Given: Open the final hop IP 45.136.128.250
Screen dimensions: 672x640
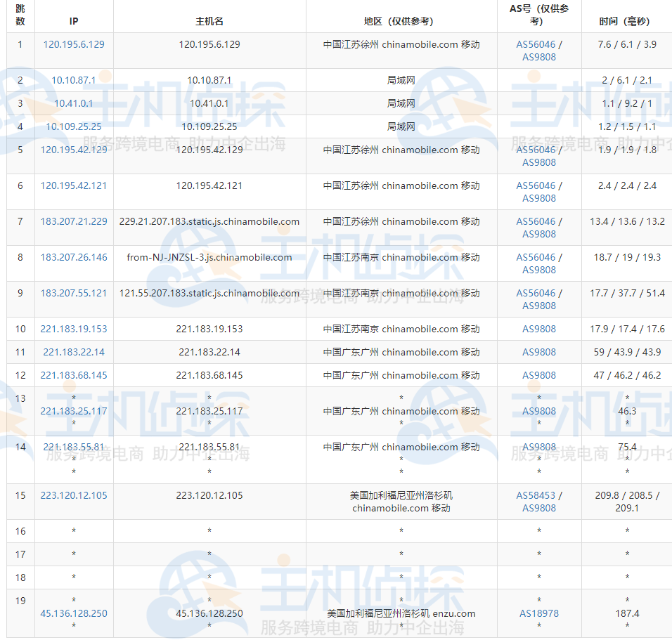Looking at the screenshot, I should tap(74, 613).
